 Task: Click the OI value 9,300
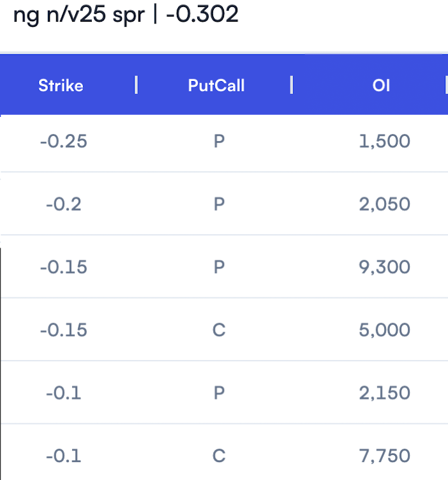click(x=384, y=267)
